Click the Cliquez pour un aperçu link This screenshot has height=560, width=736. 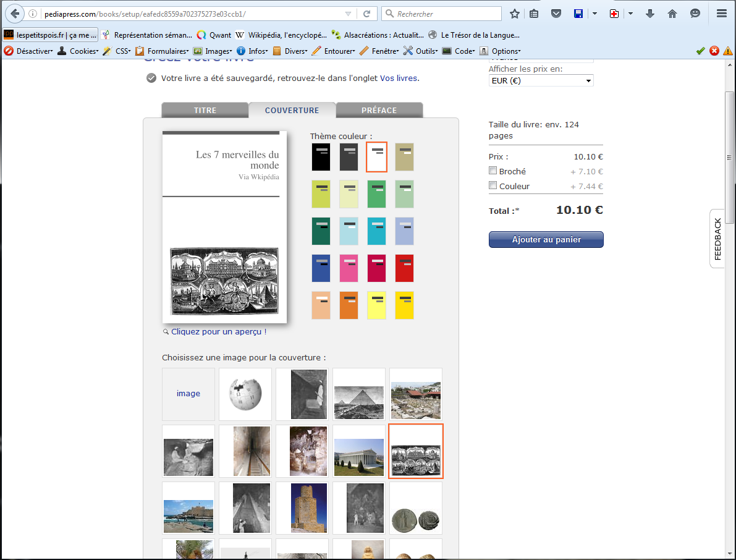tap(216, 332)
